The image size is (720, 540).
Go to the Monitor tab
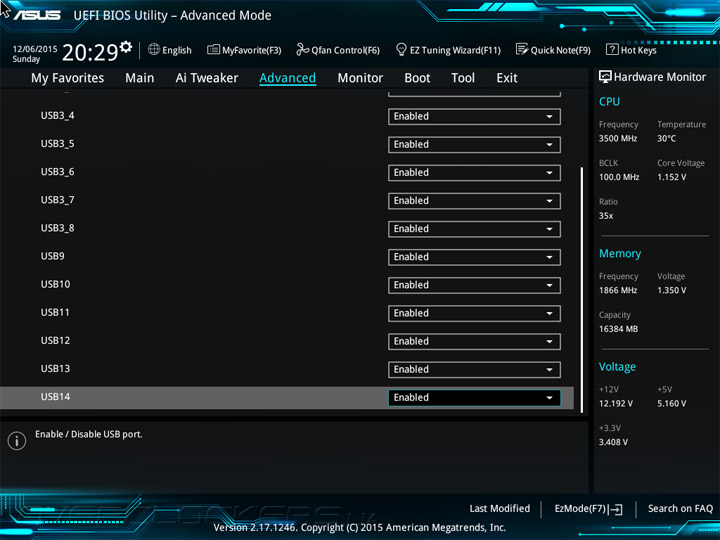tap(360, 78)
